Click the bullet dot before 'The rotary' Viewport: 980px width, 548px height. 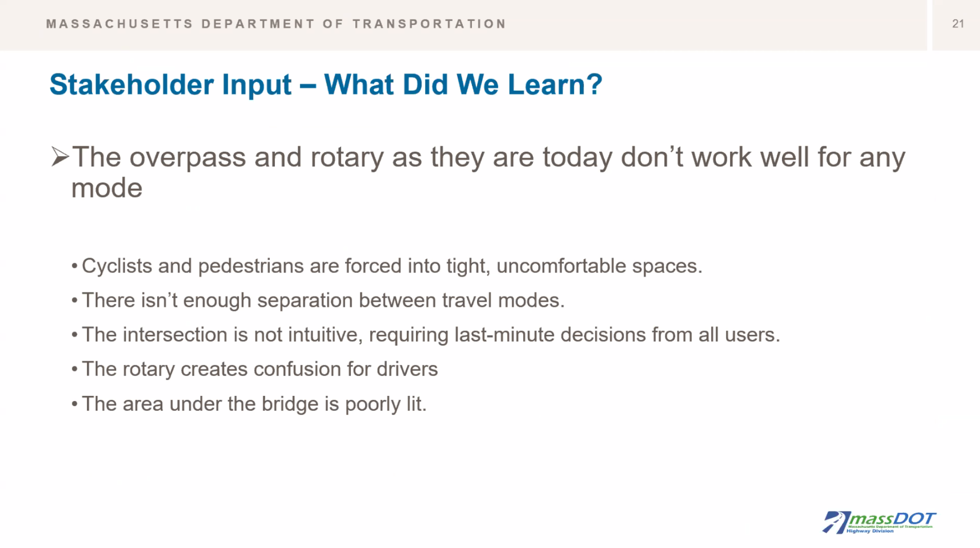pos(74,369)
